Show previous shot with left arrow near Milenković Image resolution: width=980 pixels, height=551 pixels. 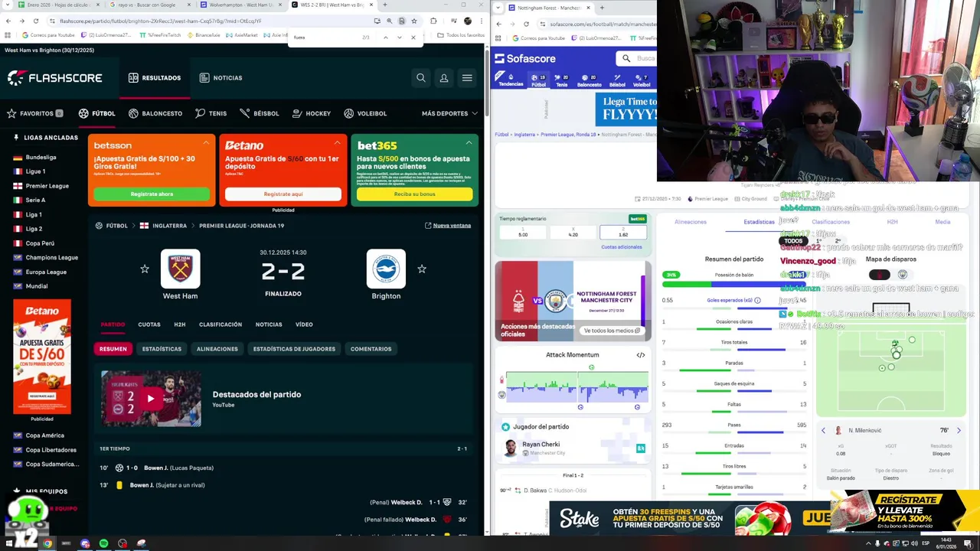pos(824,430)
